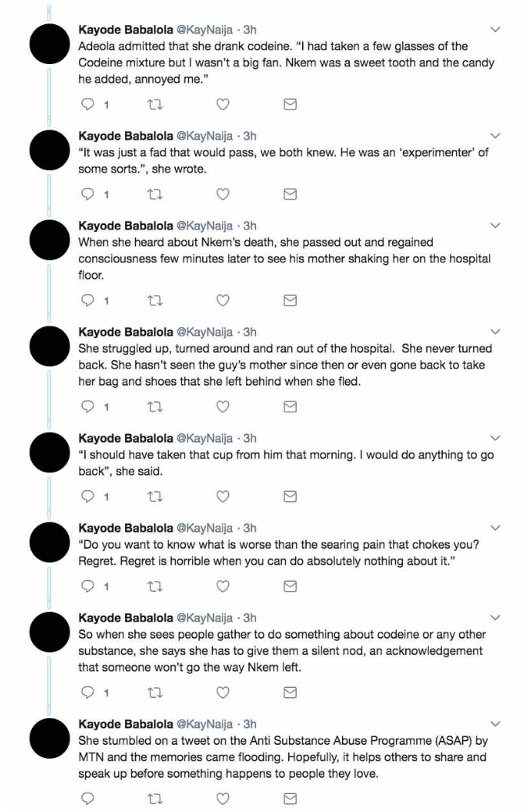Reply to the 'silent nod' tweet
The image size is (531, 812).
coord(88,693)
